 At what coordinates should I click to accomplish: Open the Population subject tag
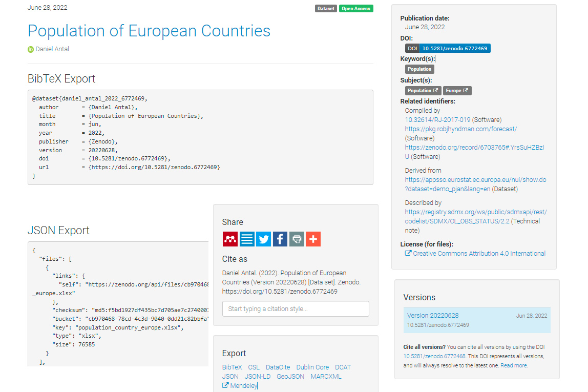point(423,91)
